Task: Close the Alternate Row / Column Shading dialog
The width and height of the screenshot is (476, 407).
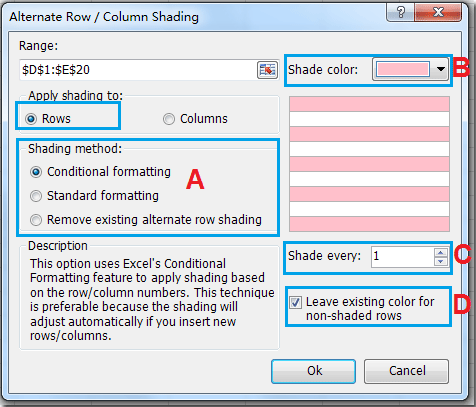Action: (438, 13)
